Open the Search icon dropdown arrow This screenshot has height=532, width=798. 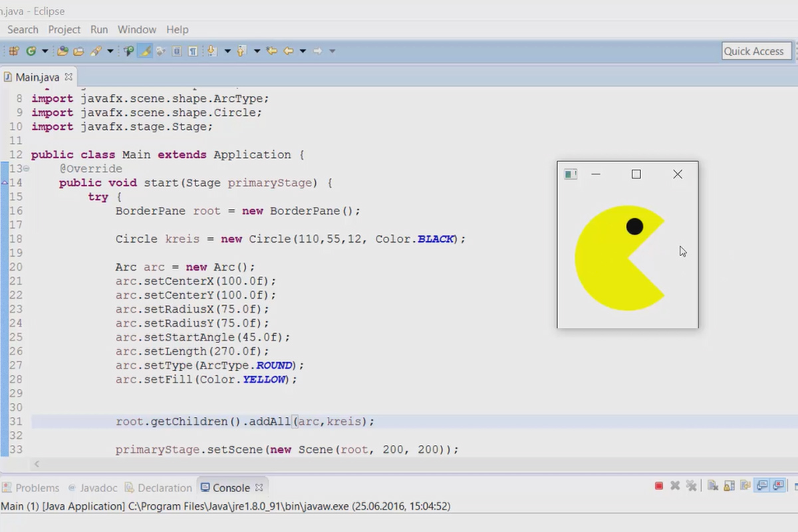coord(110,51)
